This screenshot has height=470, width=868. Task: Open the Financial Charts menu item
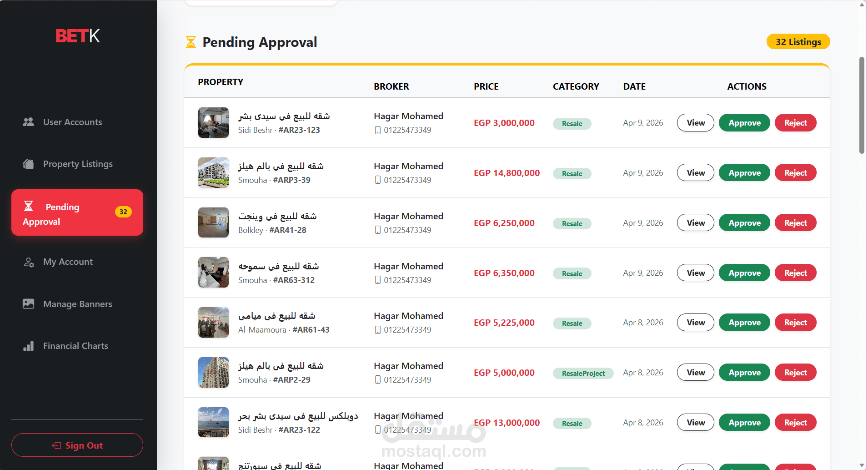coord(75,346)
